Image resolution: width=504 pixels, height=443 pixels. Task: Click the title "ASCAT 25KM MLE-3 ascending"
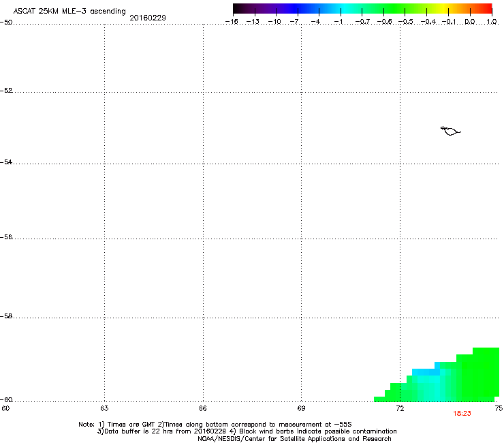click(69, 12)
